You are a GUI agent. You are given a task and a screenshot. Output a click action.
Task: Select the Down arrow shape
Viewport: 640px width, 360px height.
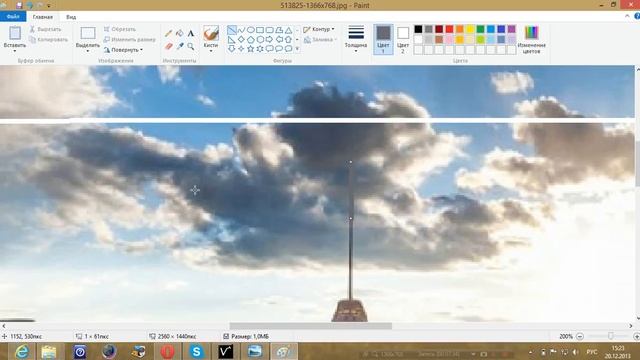coord(232,49)
